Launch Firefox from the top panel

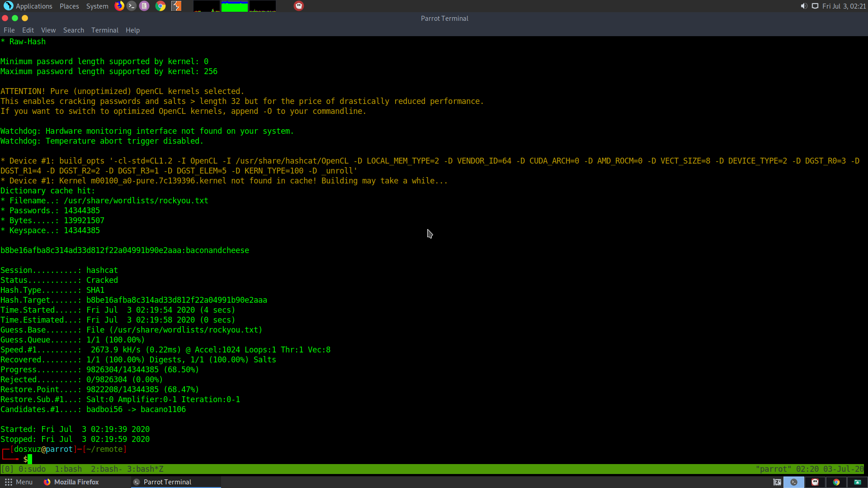(x=119, y=6)
